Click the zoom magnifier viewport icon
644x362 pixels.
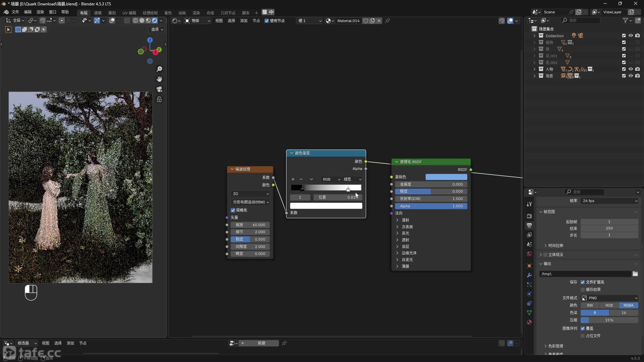pos(159,69)
